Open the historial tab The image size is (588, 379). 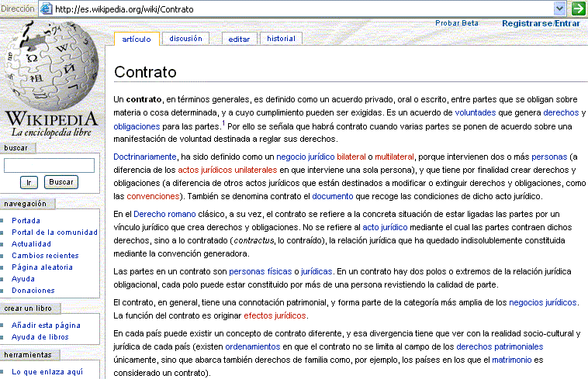coord(282,39)
